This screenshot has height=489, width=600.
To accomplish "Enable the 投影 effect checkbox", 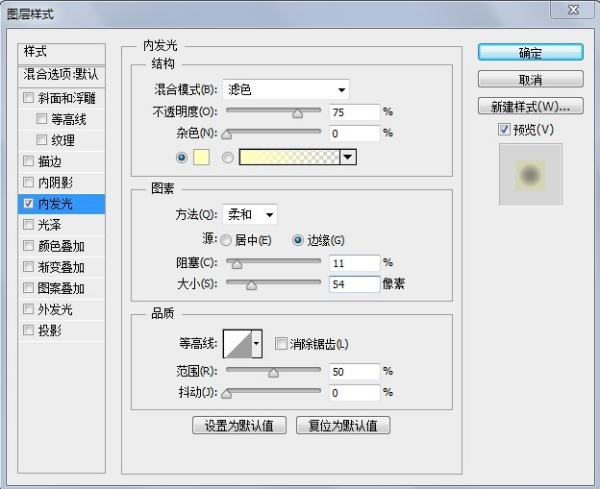I will (x=28, y=329).
